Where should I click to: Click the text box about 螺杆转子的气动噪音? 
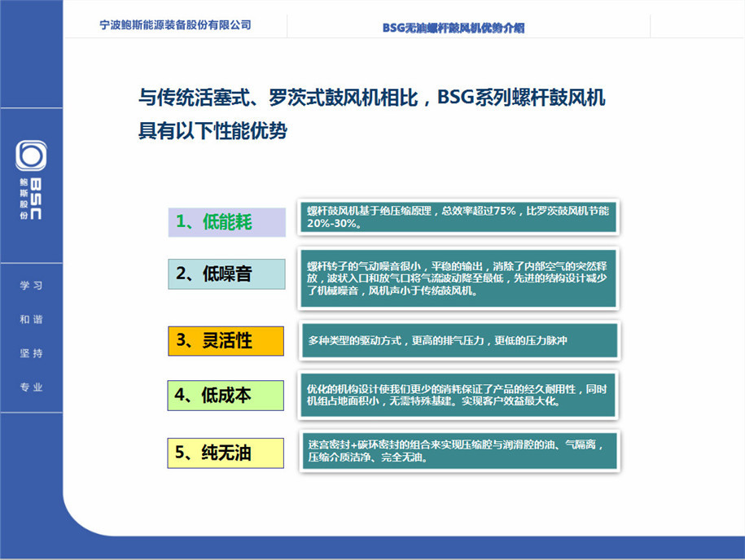458,278
